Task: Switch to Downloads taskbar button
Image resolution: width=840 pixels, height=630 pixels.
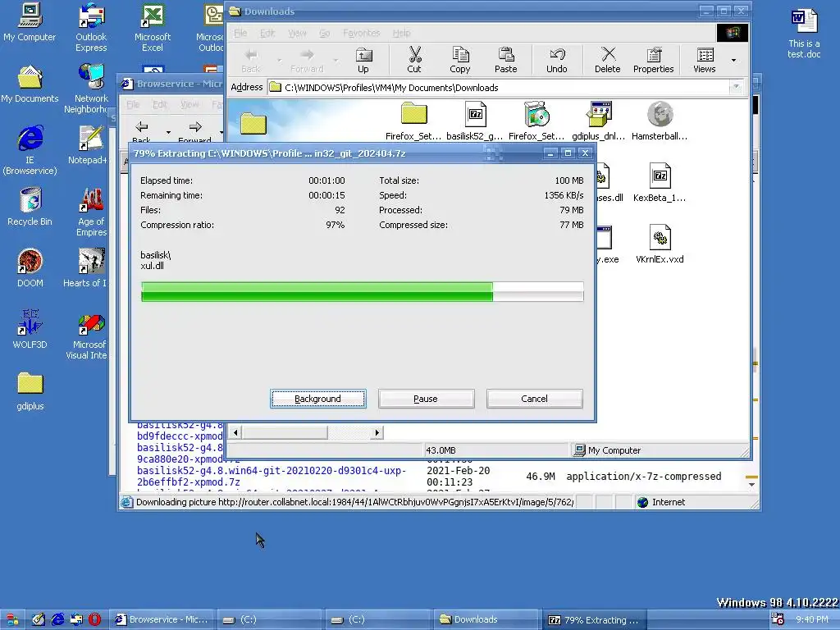Action: coord(485,620)
